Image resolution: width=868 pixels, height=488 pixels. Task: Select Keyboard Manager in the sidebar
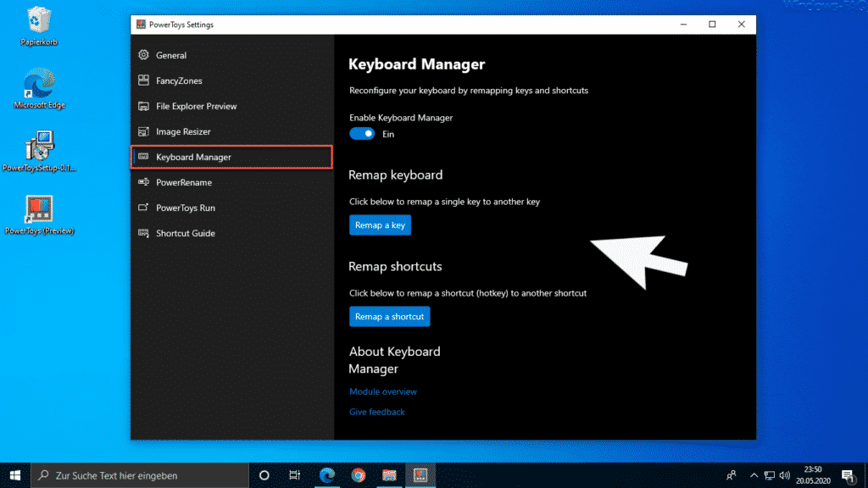[x=232, y=157]
